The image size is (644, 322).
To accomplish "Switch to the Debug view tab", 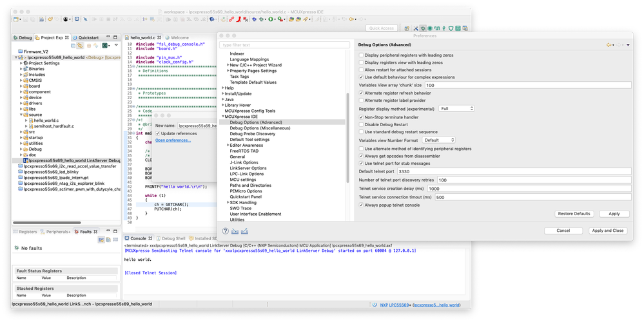I will pos(22,37).
